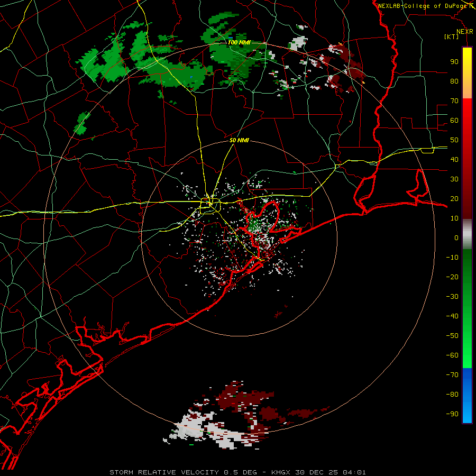Click the positive 20 value on the velocity scale

(x=454, y=198)
